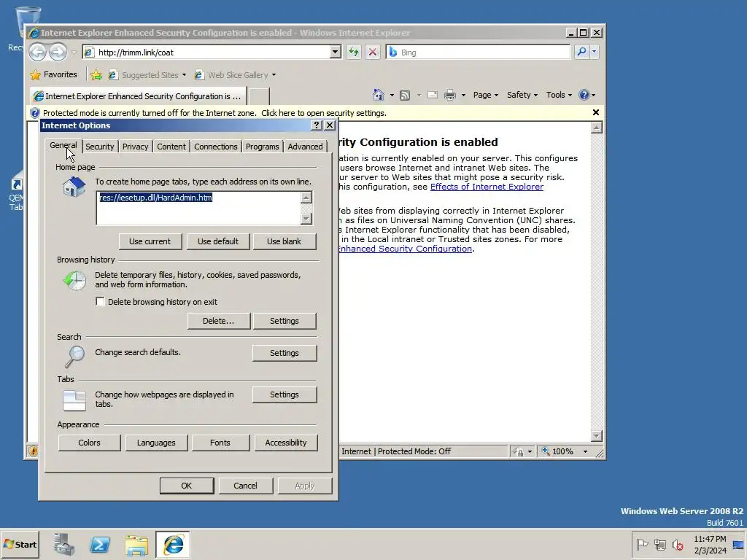This screenshot has height=560, width=747.
Task: Switch to the Content tab
Action: click(x=171, y=147)
